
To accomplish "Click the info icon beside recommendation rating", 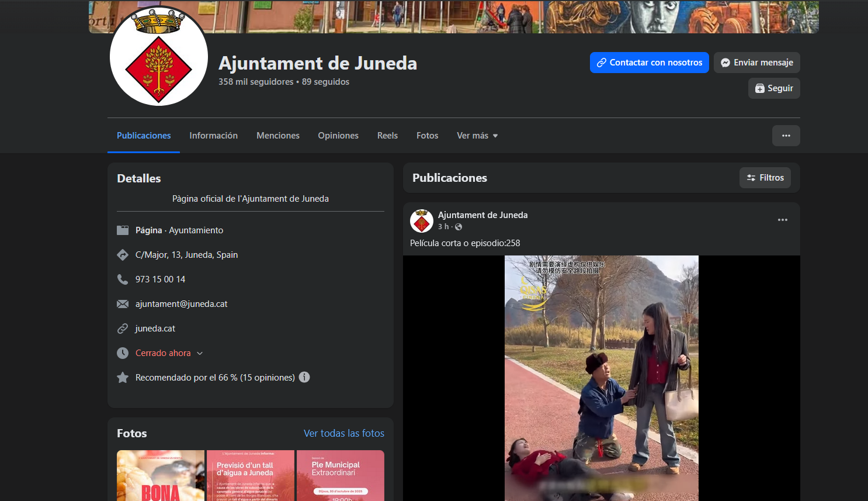I will click(304, 377).
